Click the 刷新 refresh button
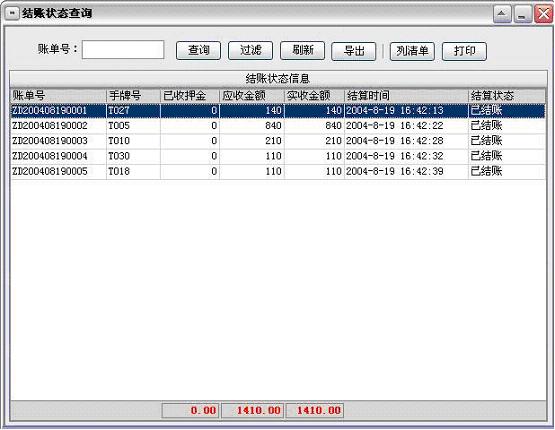555x430 pixels. (302, 51)
